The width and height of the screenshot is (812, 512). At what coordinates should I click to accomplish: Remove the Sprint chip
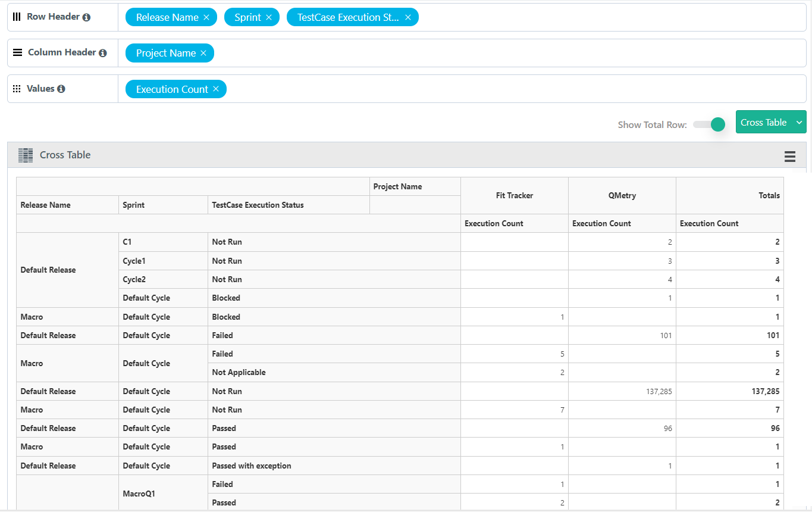269,17
